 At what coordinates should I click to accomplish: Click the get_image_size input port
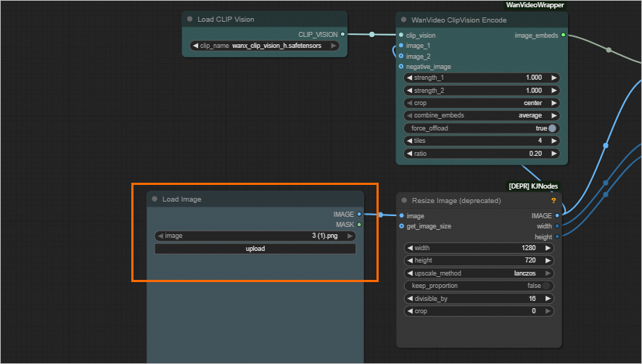pyautogui.click(x=401, y=226)
